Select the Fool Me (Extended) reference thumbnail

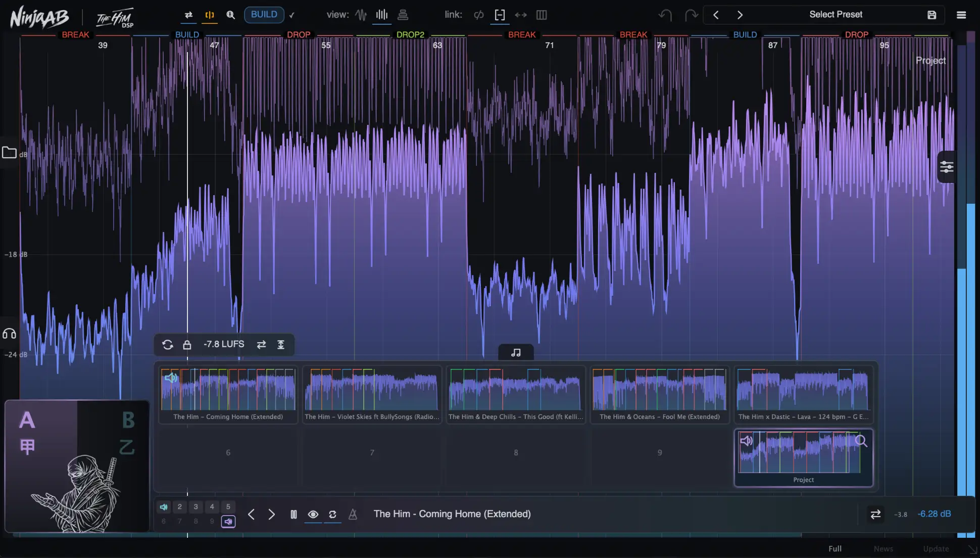point(660,394)
